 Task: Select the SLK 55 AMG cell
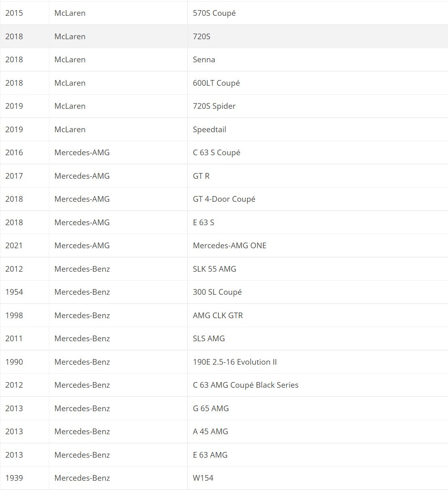[214, 269]
